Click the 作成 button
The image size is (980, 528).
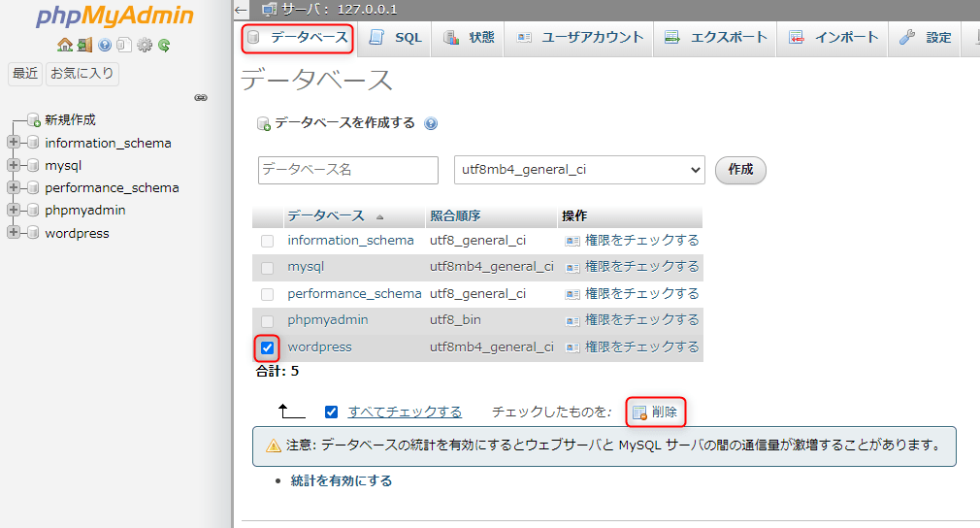(740, 170)
